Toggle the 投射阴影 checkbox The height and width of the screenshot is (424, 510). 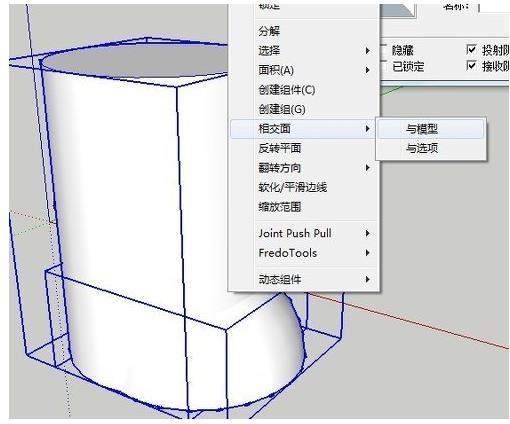click(x=471, y=50)
